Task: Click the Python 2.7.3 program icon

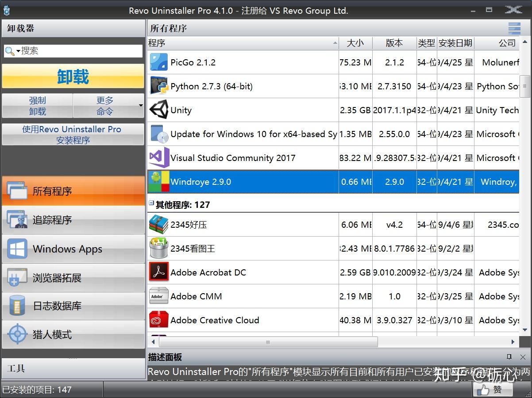Action: point(159,86)
